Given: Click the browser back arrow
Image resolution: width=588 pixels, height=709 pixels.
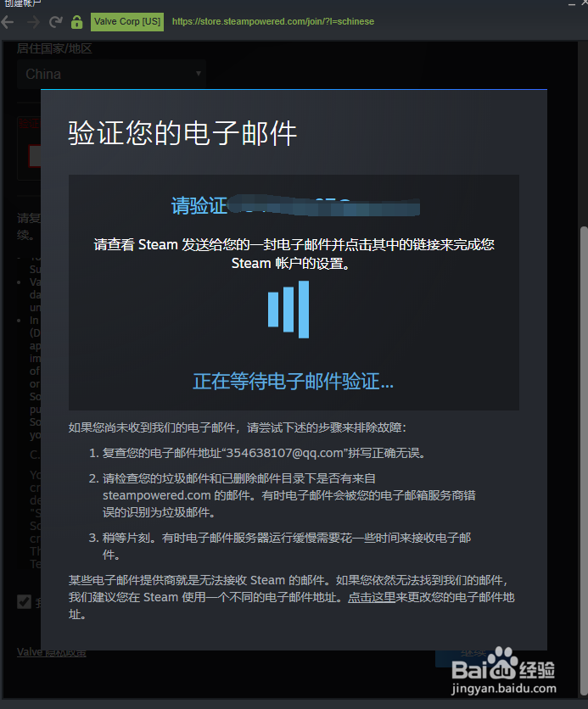Looking at the screenshot, I should point(8,22).
